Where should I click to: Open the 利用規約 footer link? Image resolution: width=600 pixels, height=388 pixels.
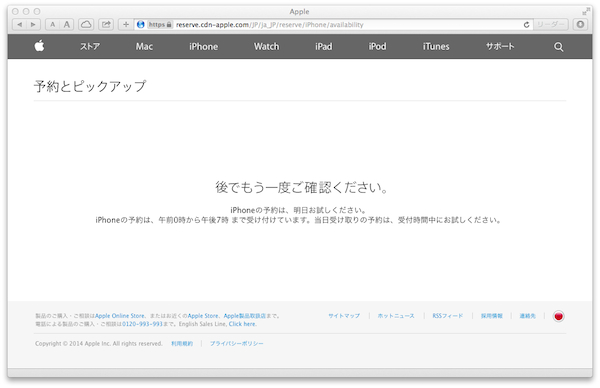pyautogui.click(x=182, y=344)
